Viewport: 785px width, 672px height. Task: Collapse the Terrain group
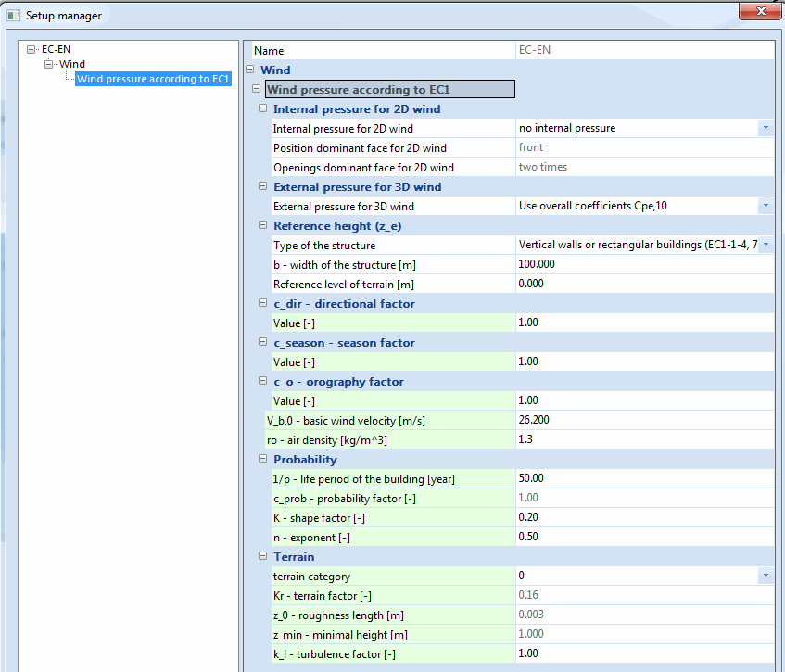click(263, 557)
